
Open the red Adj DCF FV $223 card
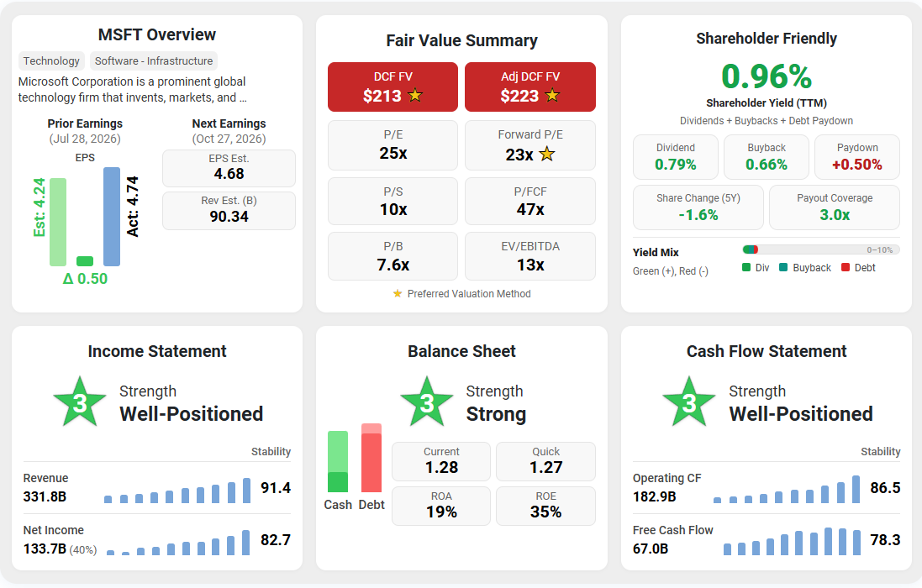(529, 87)
